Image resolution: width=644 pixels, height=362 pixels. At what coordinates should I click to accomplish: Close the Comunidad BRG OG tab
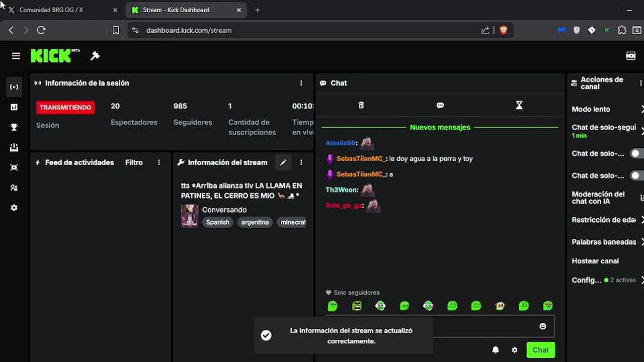click(x=115, y=10)
